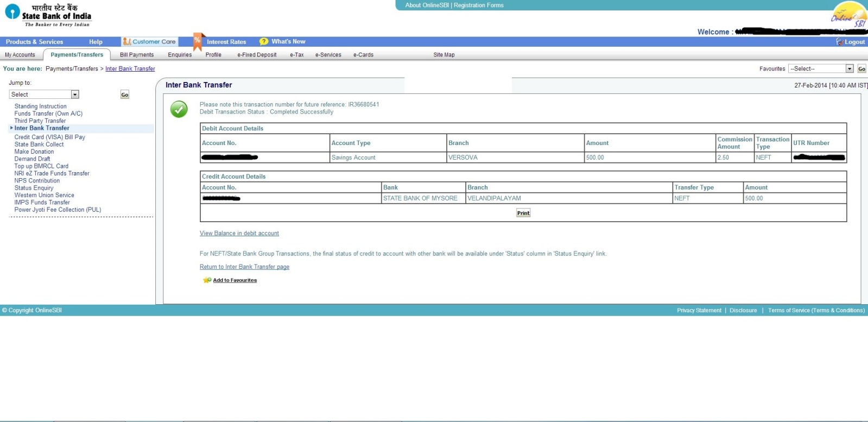Click Registration Forms link
Viewport: 868px width, 422px height.
[x=479, y=5]
